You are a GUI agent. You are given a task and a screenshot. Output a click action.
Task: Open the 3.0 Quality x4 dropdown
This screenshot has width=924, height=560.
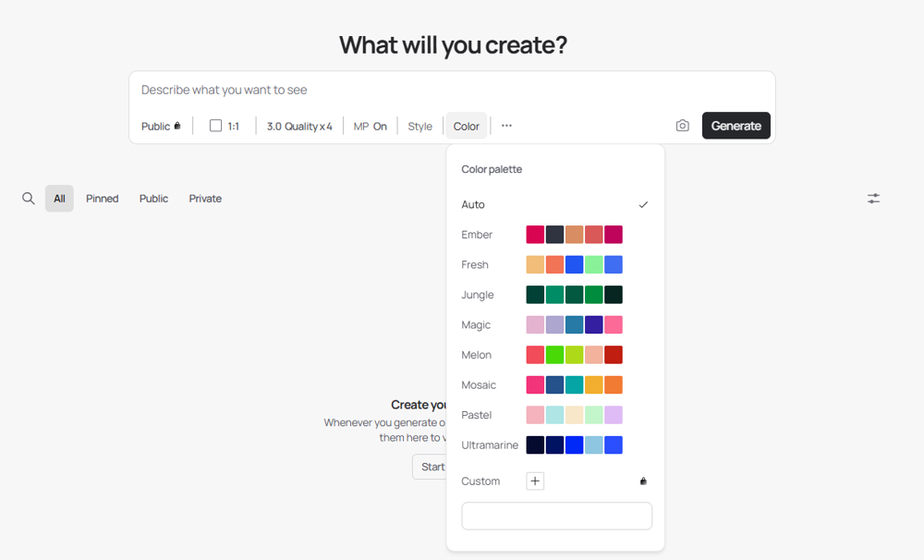[299, 127]
